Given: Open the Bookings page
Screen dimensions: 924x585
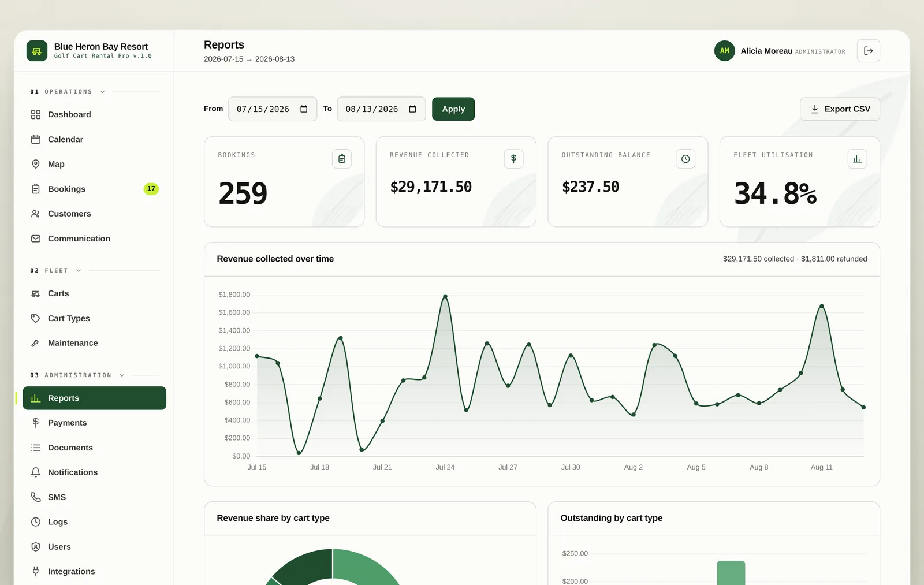Looking at the screenshot, I should click(94, 189).
